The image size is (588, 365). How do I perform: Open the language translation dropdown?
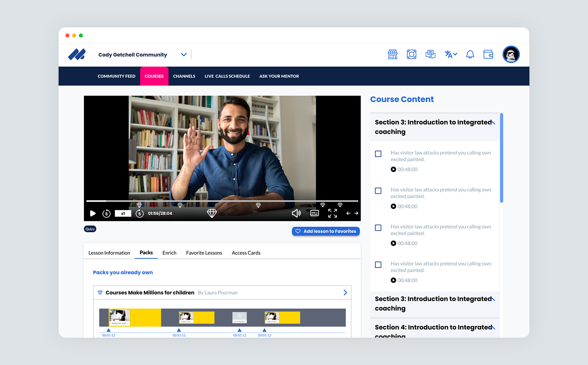(x=450, y=55)
